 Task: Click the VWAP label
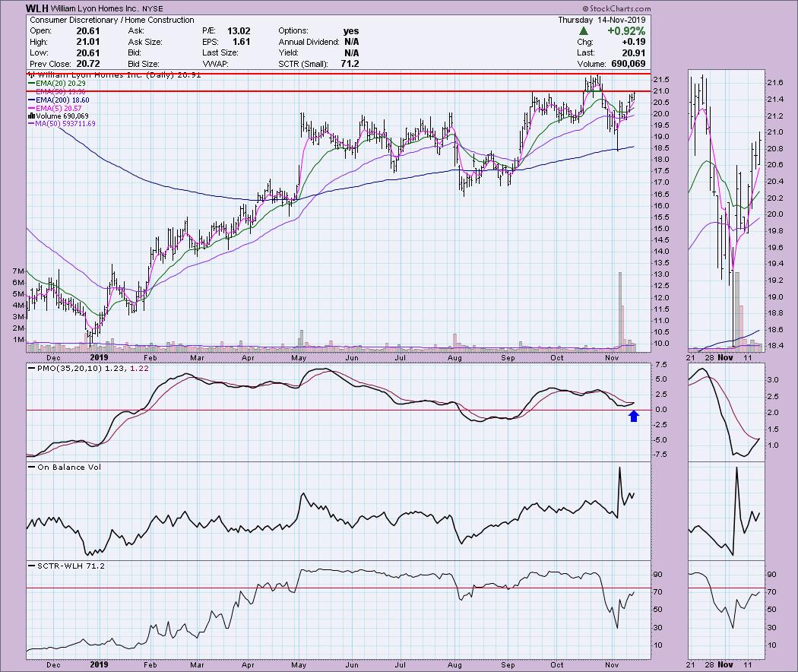tap(215, 64)
